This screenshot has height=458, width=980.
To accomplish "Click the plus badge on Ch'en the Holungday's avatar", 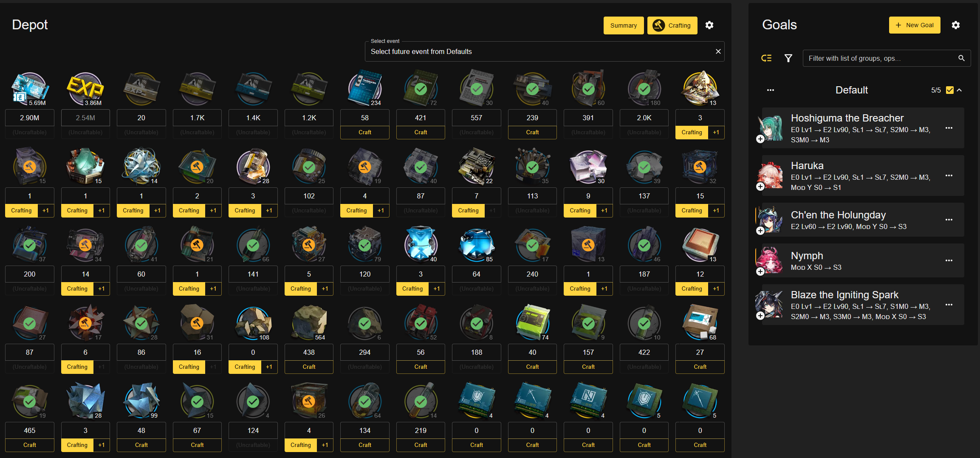I will (x=760, y=231).
